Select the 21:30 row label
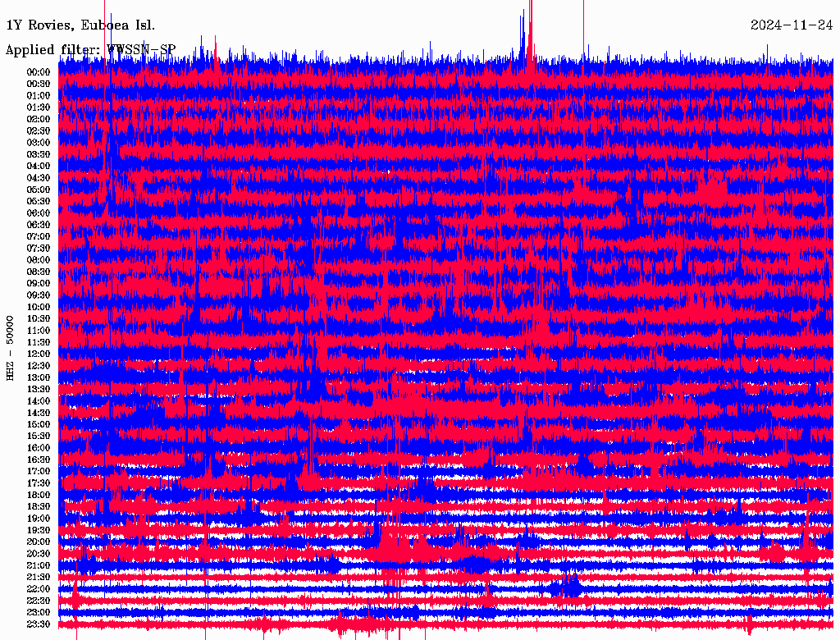This screenshot has width=840, height=640. 39,578
